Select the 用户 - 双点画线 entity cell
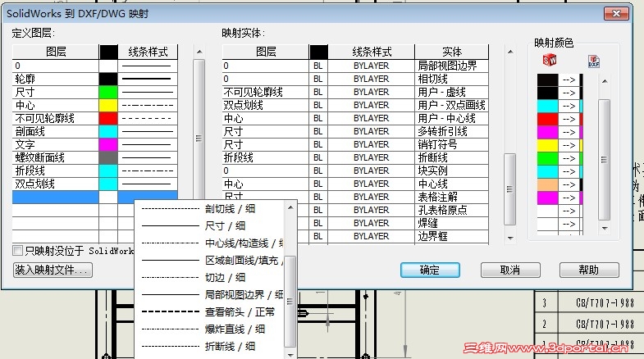The image size is (644, 359). pos(452,105)
